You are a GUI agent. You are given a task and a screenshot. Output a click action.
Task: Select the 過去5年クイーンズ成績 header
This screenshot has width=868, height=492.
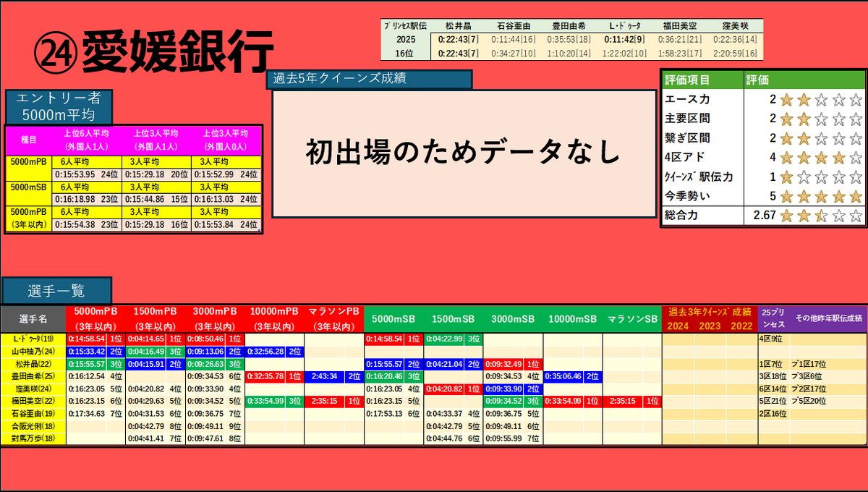tap(370, 79)
